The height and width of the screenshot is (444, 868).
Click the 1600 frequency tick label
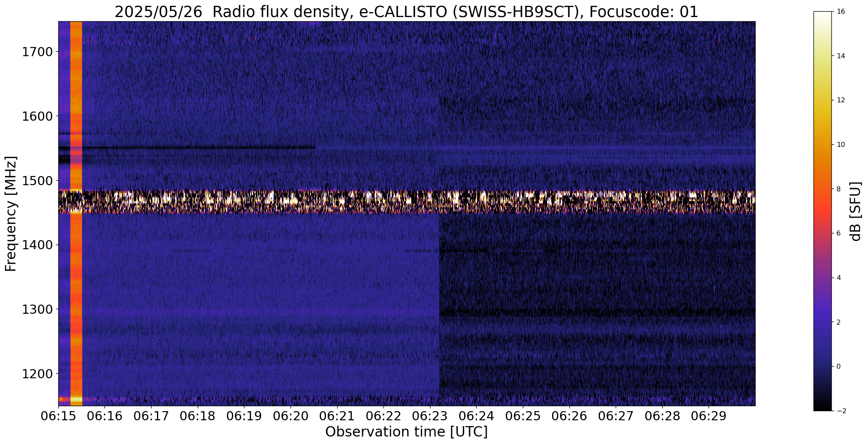click(x=37, y=116)
